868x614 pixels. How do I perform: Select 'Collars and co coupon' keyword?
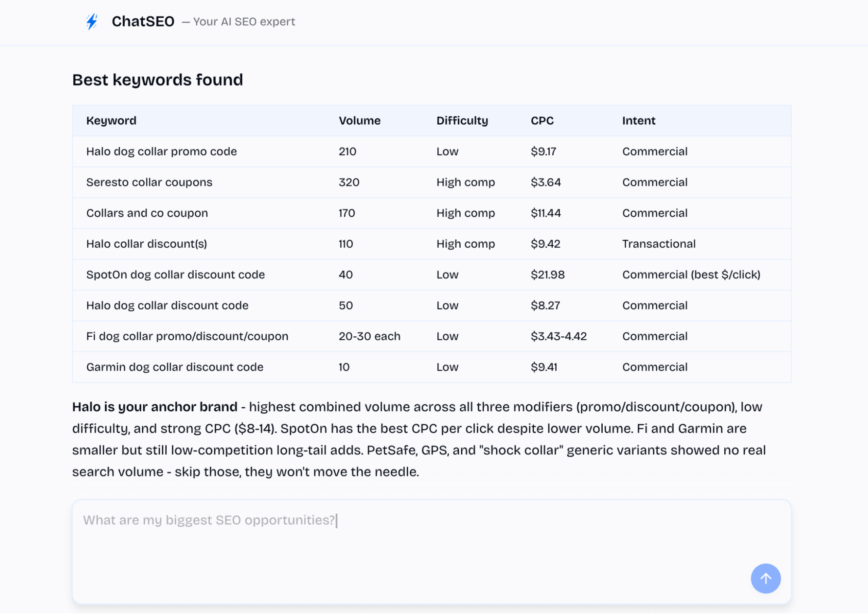[147, 213]
